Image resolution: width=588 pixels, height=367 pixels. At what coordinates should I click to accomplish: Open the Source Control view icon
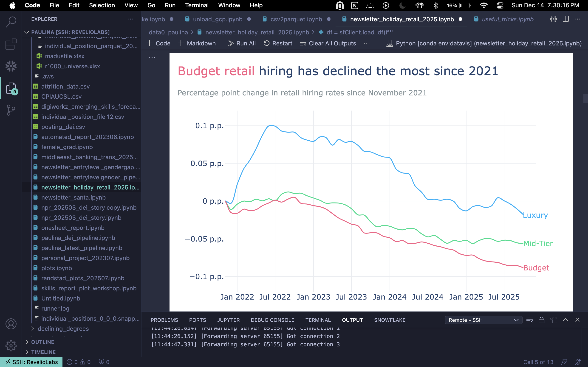tap(11, 110)
